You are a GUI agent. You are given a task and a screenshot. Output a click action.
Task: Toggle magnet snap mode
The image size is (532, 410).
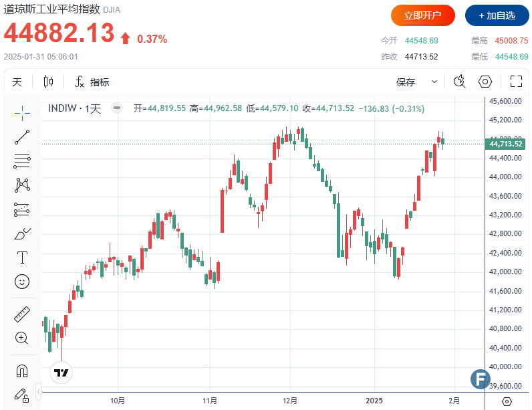point(22,370)
